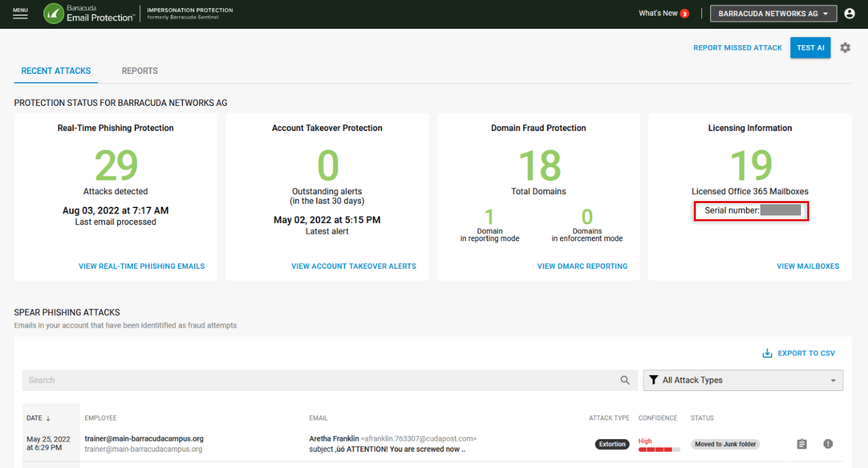Click the What's New notification badge
Viewport: 868px width, 468px height.
[x=685, y=14]
